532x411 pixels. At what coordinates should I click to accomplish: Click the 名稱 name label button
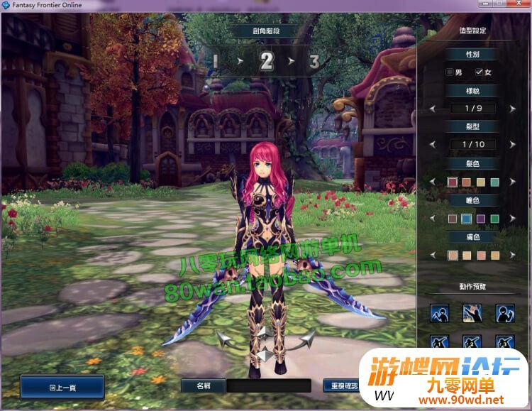pyautogui.click(x=204, y=386)
